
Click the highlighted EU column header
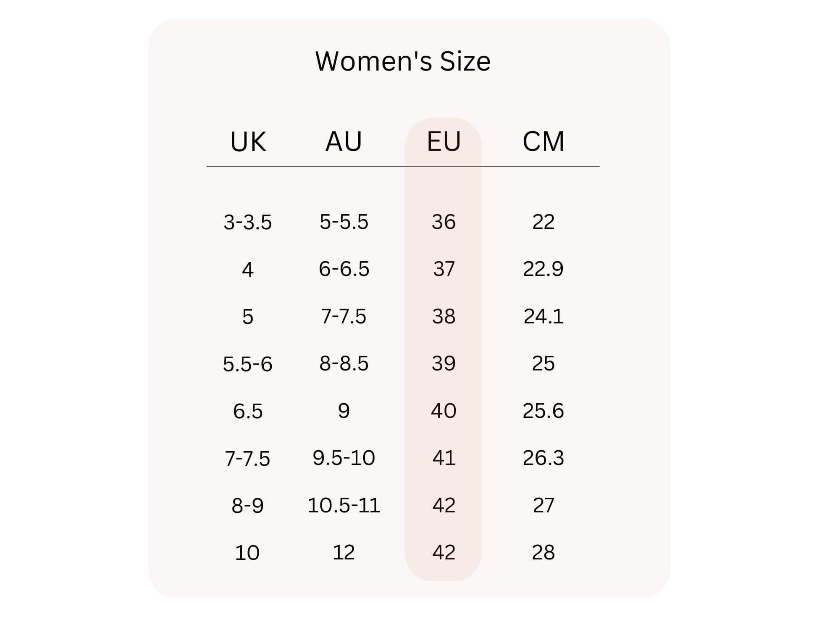(444, 141)
